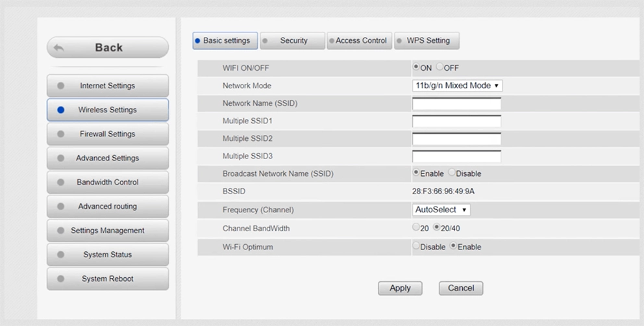View the System Status page
The width and height of the screenshot is (644, 326).
coord(108,255)
